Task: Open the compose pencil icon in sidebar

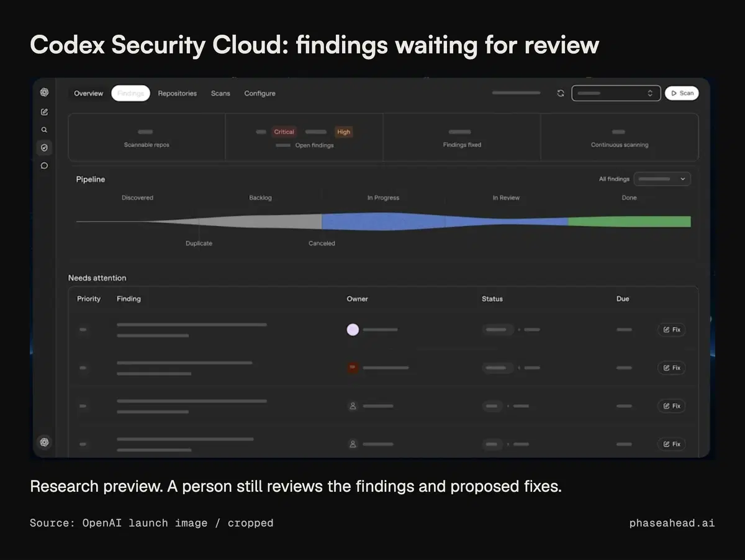Action: tap(44, 112)
